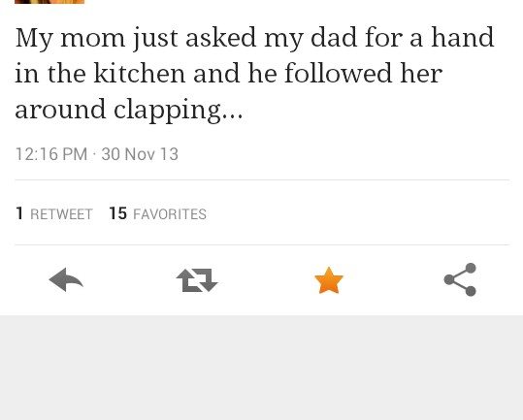Click the word 'kitchen' in the tweet
This screenshot has width=523, height=420.
pos(140,73)
